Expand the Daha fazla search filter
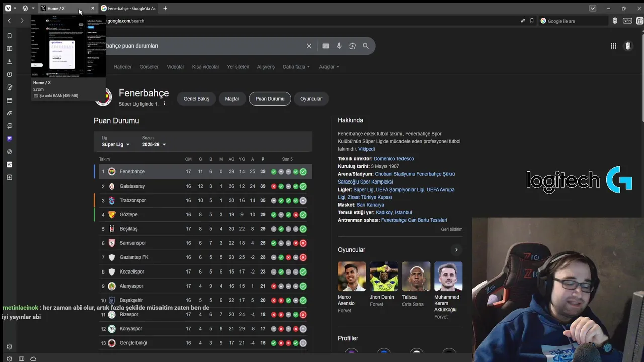 [296, 67]
